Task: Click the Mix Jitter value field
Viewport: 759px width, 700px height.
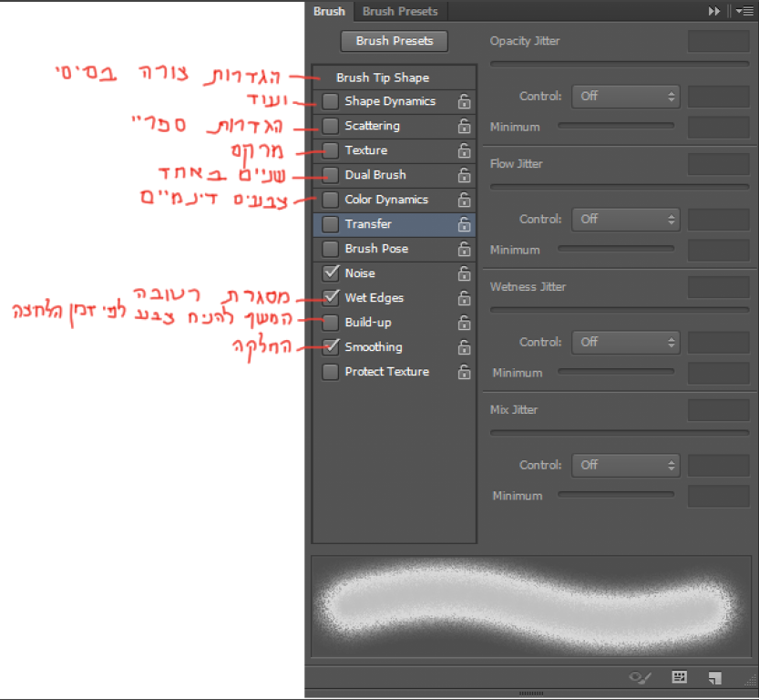Action: 718,410
